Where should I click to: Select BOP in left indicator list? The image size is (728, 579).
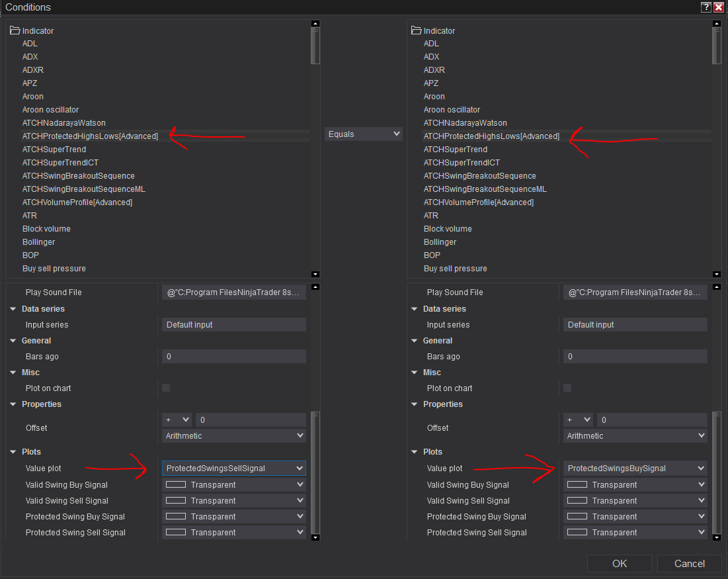coord(30,255)
